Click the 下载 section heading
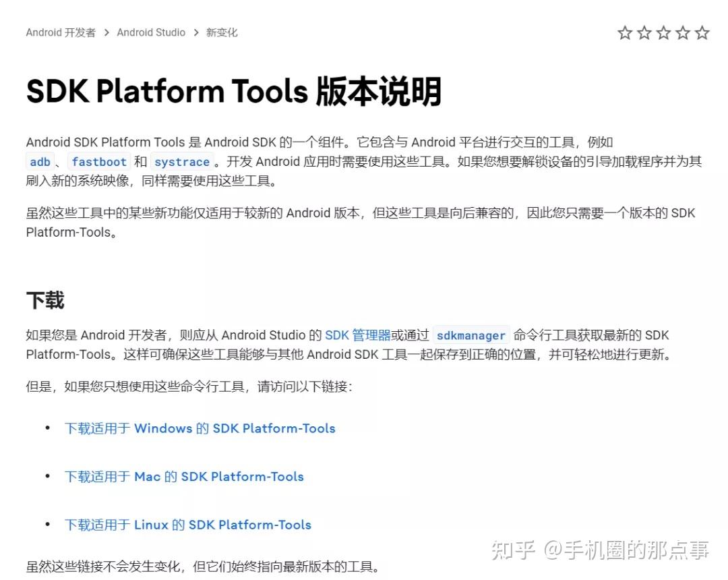 click(x=44, y=301)
